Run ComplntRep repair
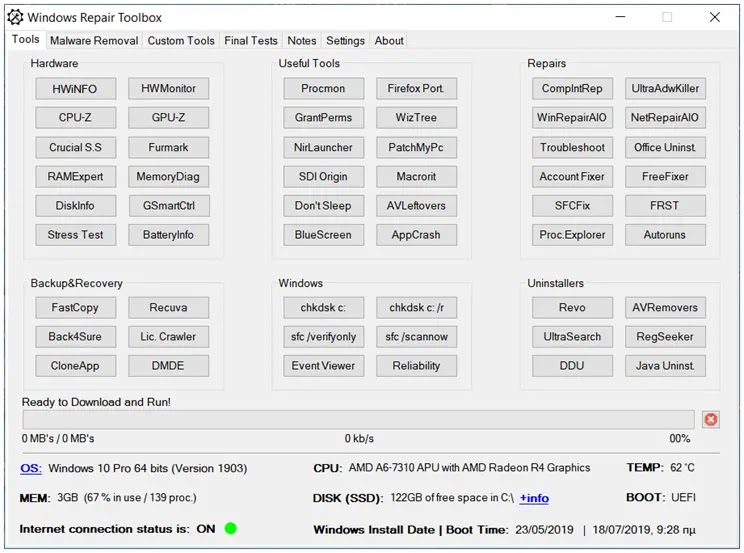This screenshot has width=744, height=553. point(572,89)
